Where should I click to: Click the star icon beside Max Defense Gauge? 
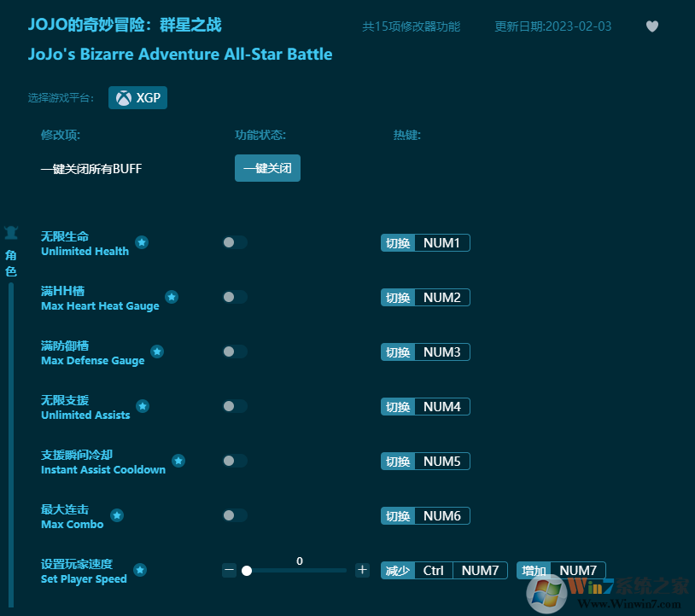[x=157, y=352]
